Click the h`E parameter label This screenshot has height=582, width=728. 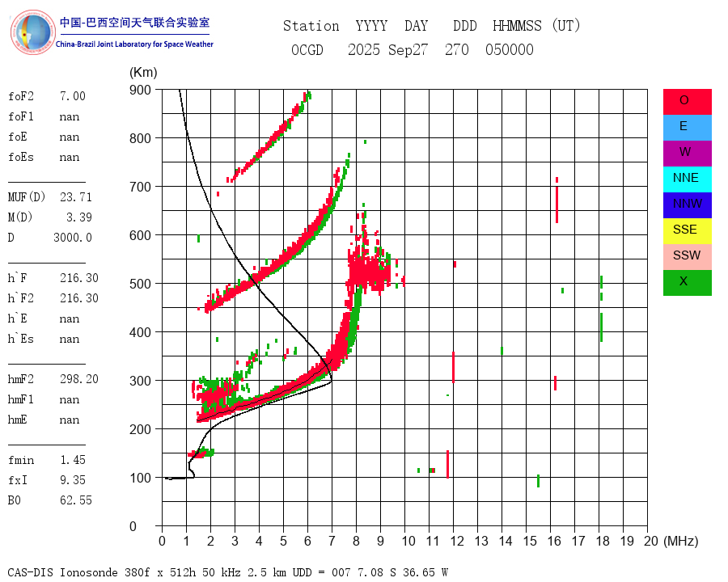coord(18,318)
